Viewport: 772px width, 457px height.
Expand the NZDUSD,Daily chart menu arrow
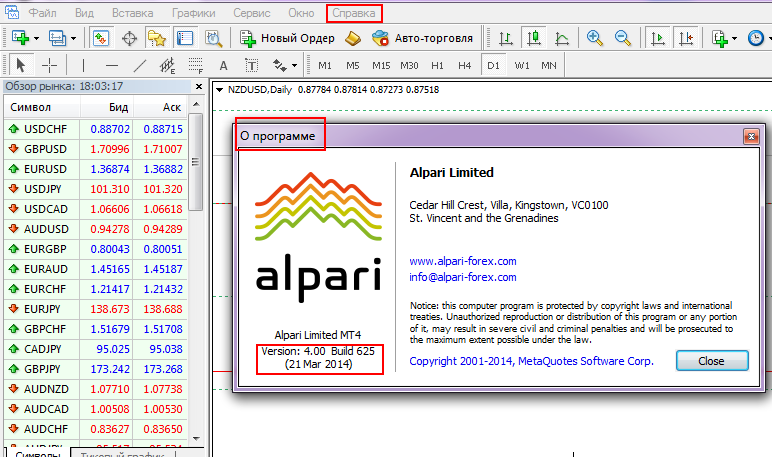(220, 90)
